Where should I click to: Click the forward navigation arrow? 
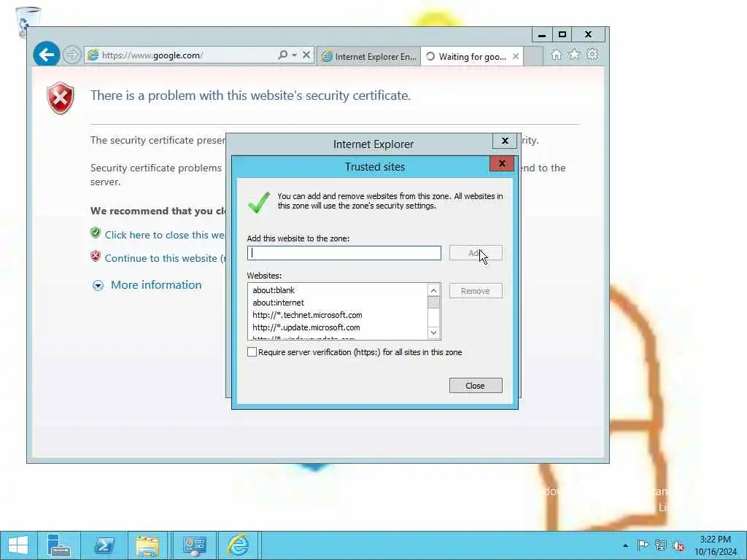(x=71, y=55)
